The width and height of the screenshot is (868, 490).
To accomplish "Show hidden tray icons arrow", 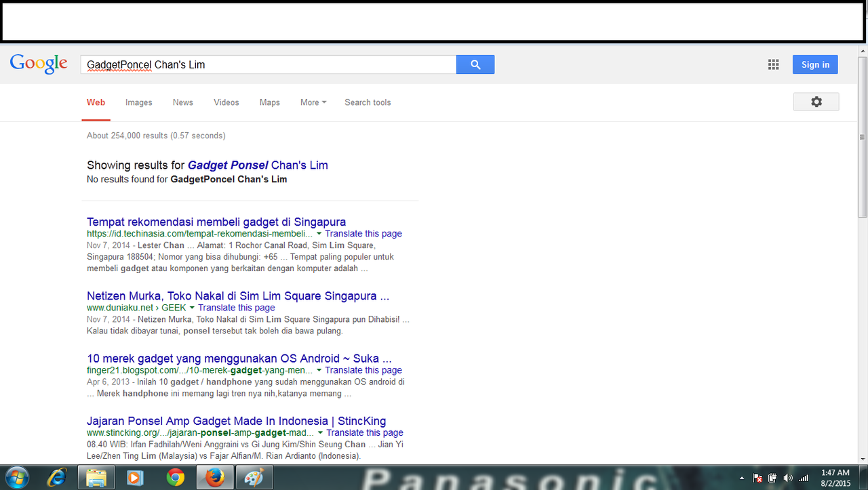I will (742, 478).
